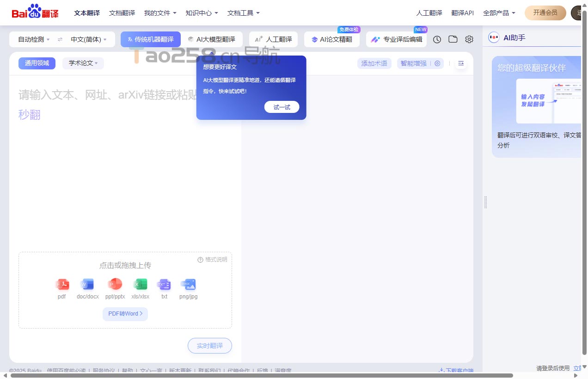Viewport: 588px width, 379px height.
Task: Click the Baidu Translate logo
Action: [35, 12]
